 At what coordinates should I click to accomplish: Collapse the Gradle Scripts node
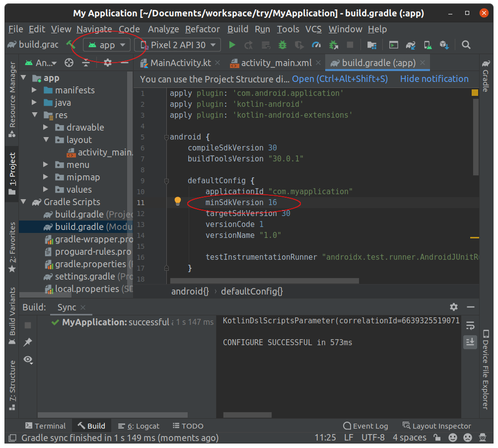point(23,202)
